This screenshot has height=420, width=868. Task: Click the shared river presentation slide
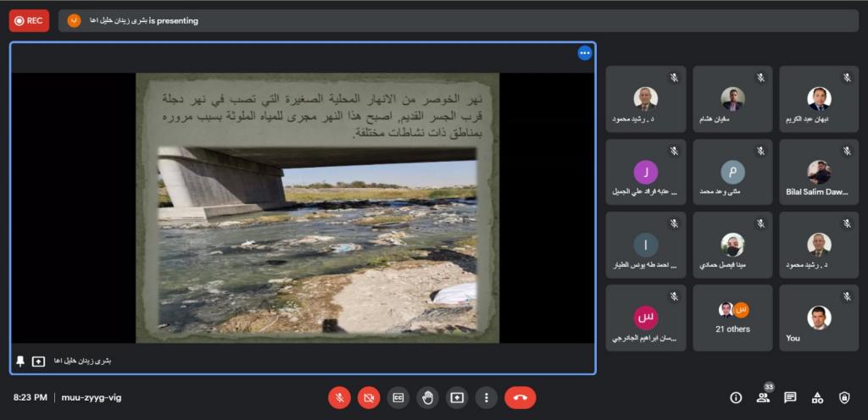317,207
